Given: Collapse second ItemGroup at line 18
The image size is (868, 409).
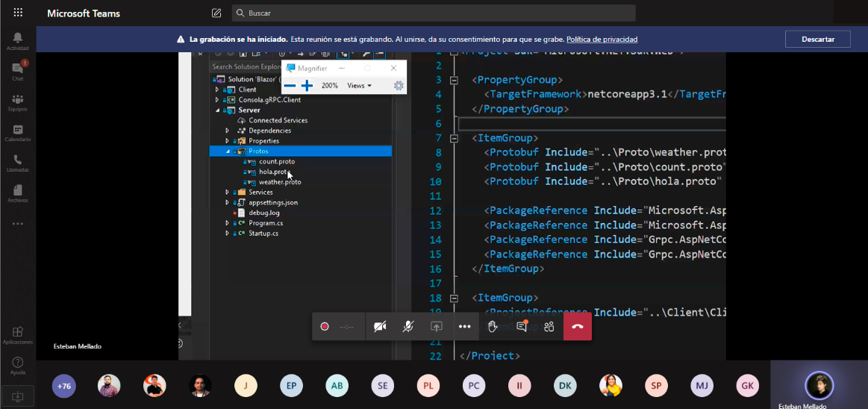Looking at the screenshot, I should coord(455,298).
